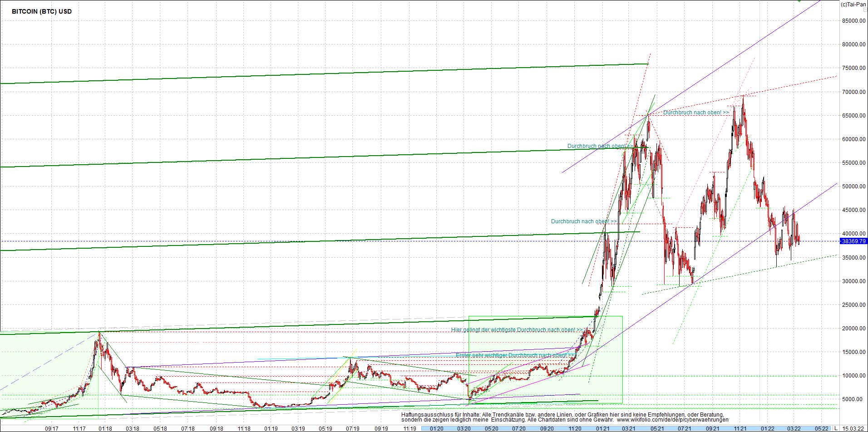868x432 pixels.
Task: Click the 25000.00 price axis label
Action: pyautogui.click(x=854, y=305)
